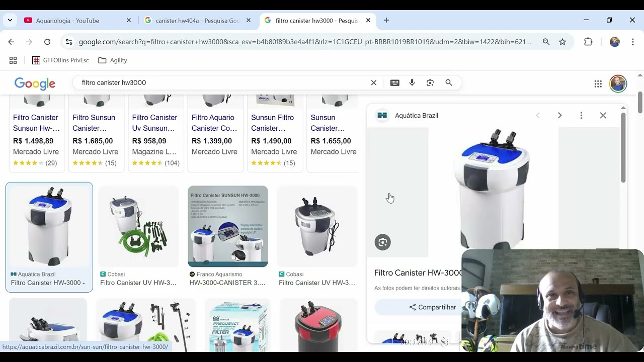Image resolution: width=644 pixels, height=362 pixels.
Task: Reload the current page
Action: [47, 42]
